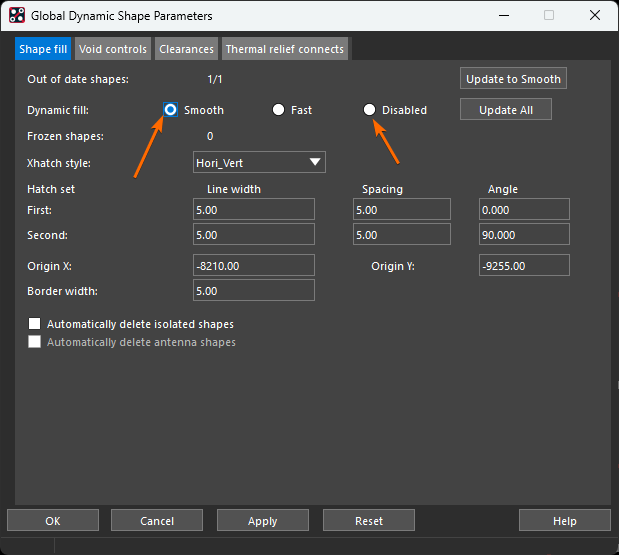The width and height of the screenshot is (619, 555).
Task: Confirm settings with the OK button
Action: point(52,521)
